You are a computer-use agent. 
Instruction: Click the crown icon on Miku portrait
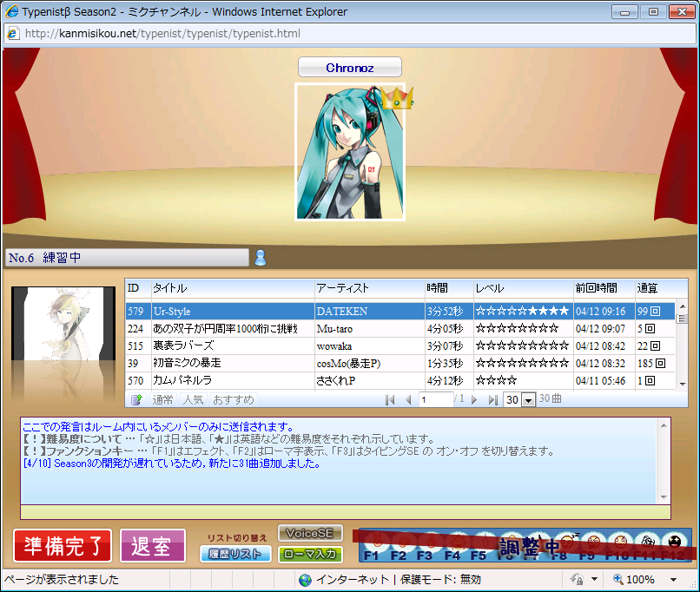coord(397,98)
